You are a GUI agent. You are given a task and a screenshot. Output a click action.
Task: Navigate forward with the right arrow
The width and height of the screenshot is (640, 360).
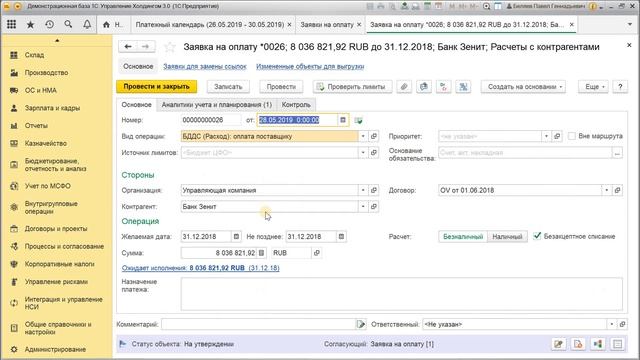[145, 47]
